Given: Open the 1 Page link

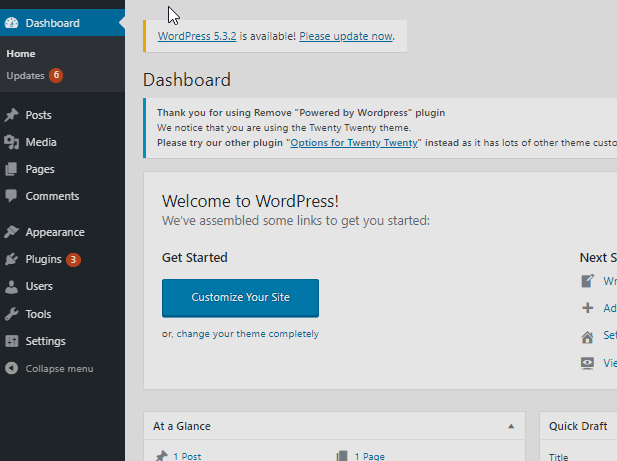Looking at the screenshot, I should click(369, 456).
